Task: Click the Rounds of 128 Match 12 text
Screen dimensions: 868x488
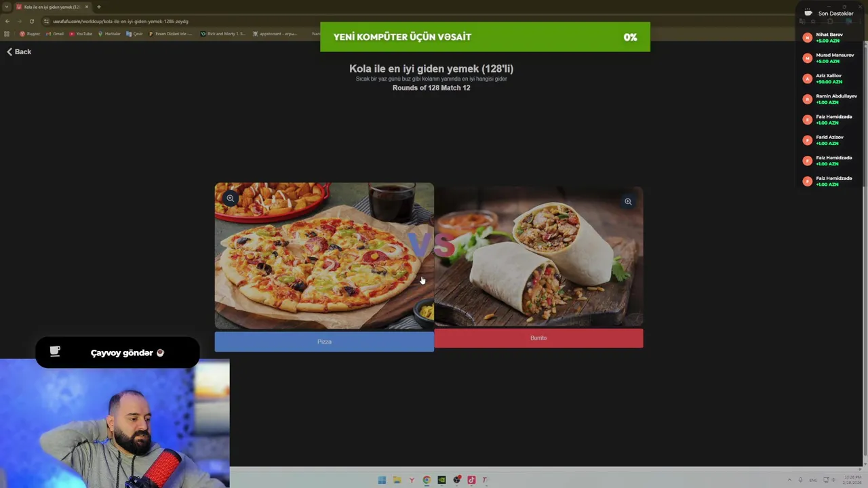Action: click(x=431, y=87)
